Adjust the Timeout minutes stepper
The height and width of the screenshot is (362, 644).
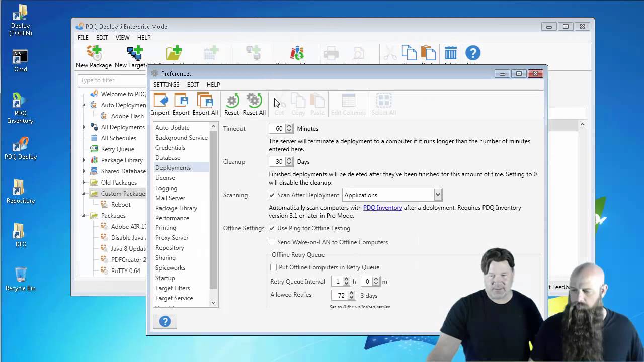(289, 129)
